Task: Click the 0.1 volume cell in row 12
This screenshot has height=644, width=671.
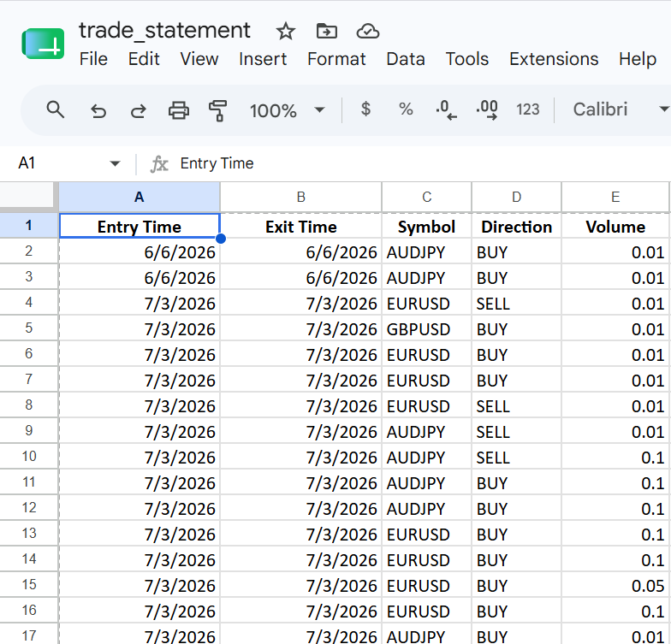Action: click(615, 508)
